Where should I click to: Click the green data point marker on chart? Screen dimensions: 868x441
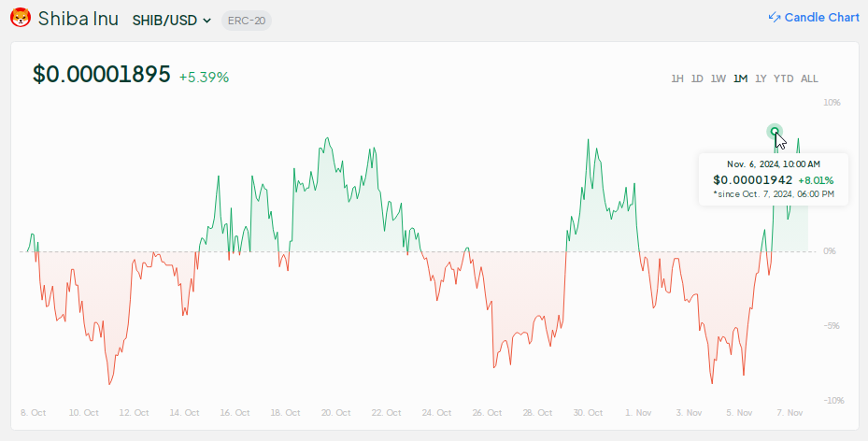[775, 132]
